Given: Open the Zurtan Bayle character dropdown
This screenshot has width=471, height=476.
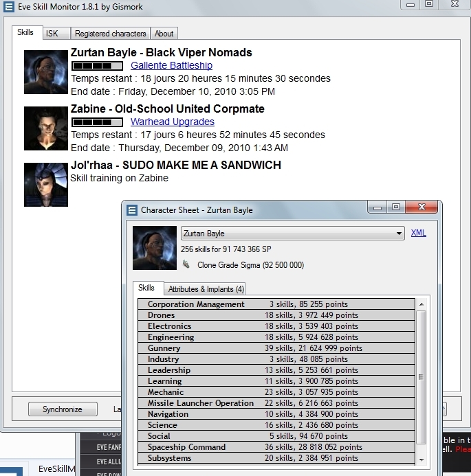Looking at the screenshot, I should tap(293, 234).
